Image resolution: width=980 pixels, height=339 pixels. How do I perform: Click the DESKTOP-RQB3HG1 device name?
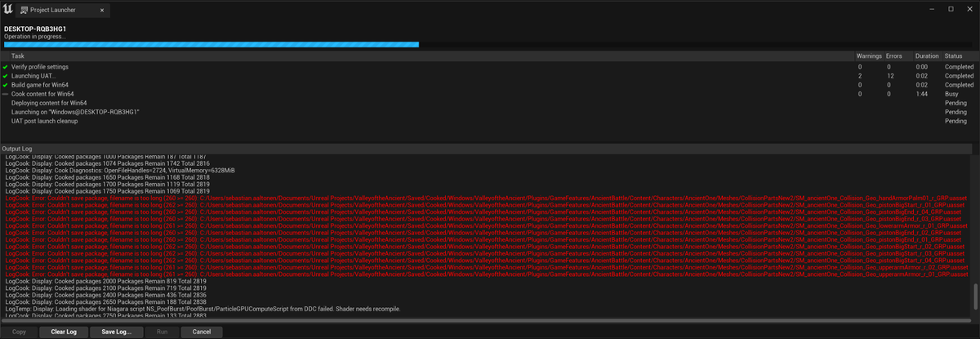click(35, 29)
